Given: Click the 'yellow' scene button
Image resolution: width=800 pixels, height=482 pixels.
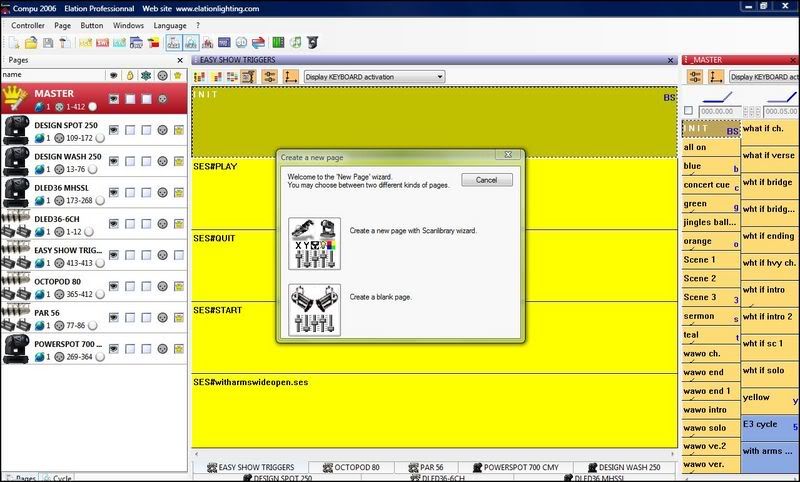Looking at the screenshot, I should (x=770, y=401).
